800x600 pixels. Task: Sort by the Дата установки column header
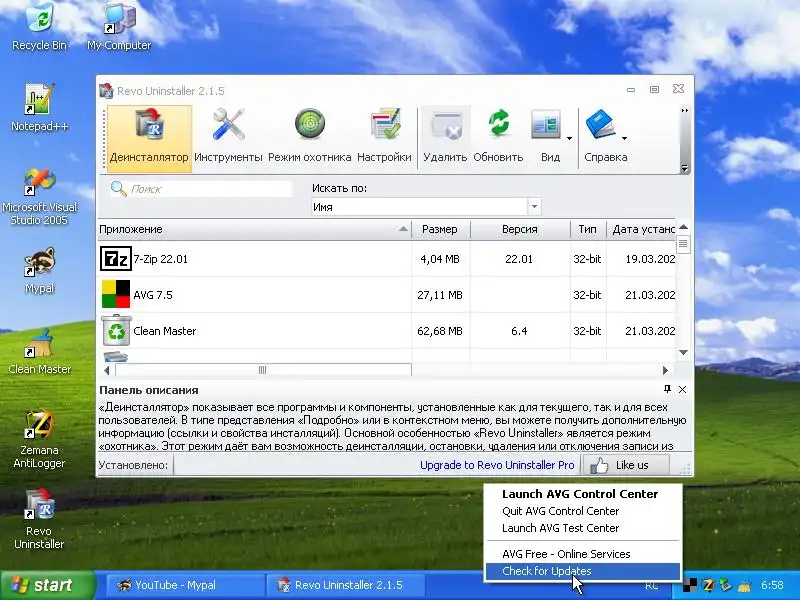coord(641,229)
